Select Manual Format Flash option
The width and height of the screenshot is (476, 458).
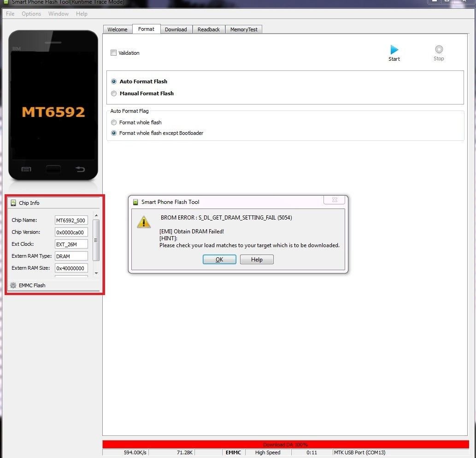pos(114,93)
